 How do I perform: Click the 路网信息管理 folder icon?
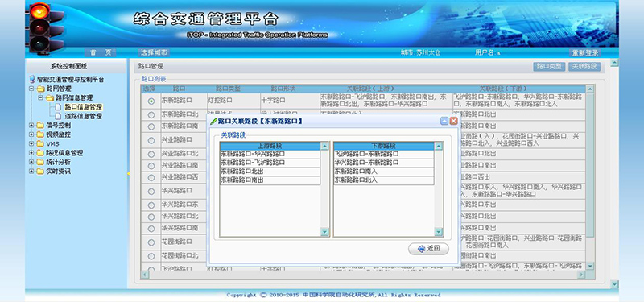(49, 97)
